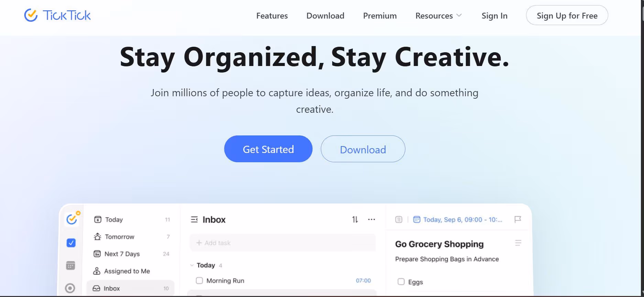
Task: Open the Features page
Action: click(x=272, y=16)
